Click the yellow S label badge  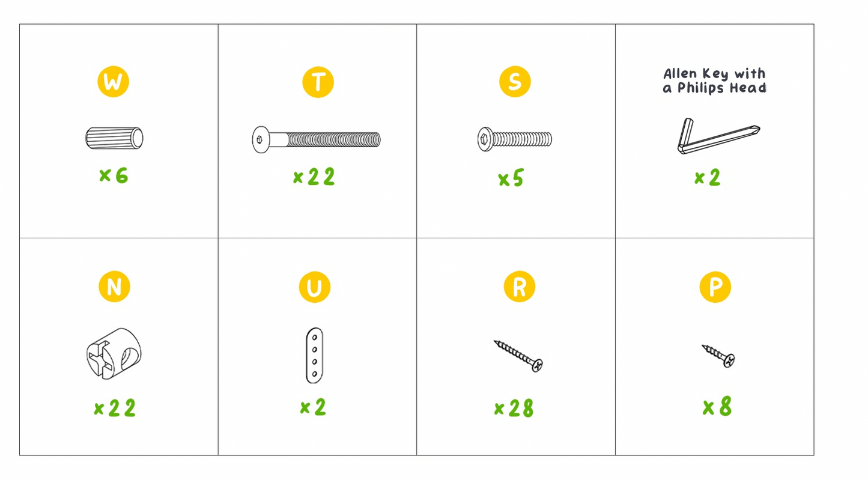[515, 82]
